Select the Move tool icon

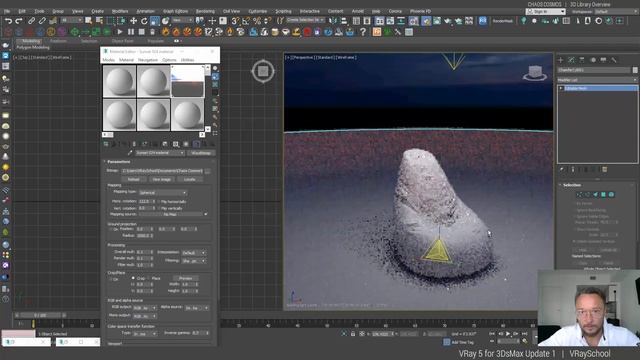pos(133,20)
